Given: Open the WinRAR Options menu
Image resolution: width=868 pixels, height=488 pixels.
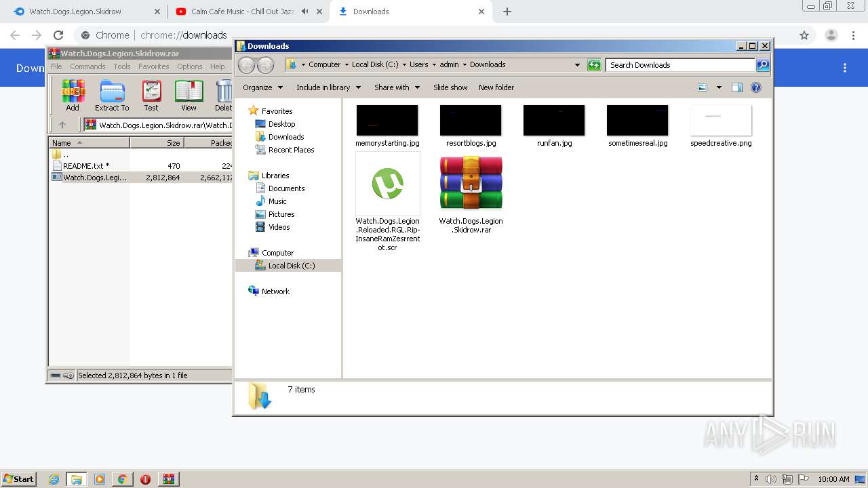Looking at the screenshot, I should tap(190, 66).
